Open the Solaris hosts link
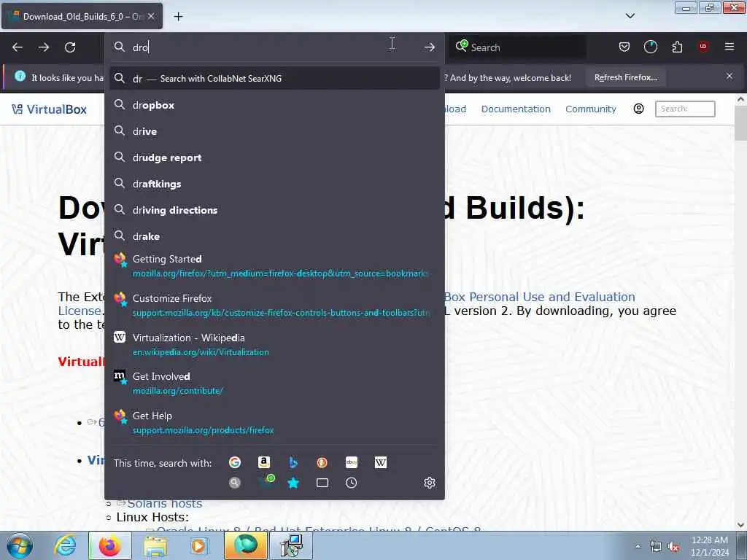747x560 pixels. click(x=164, y=503)
